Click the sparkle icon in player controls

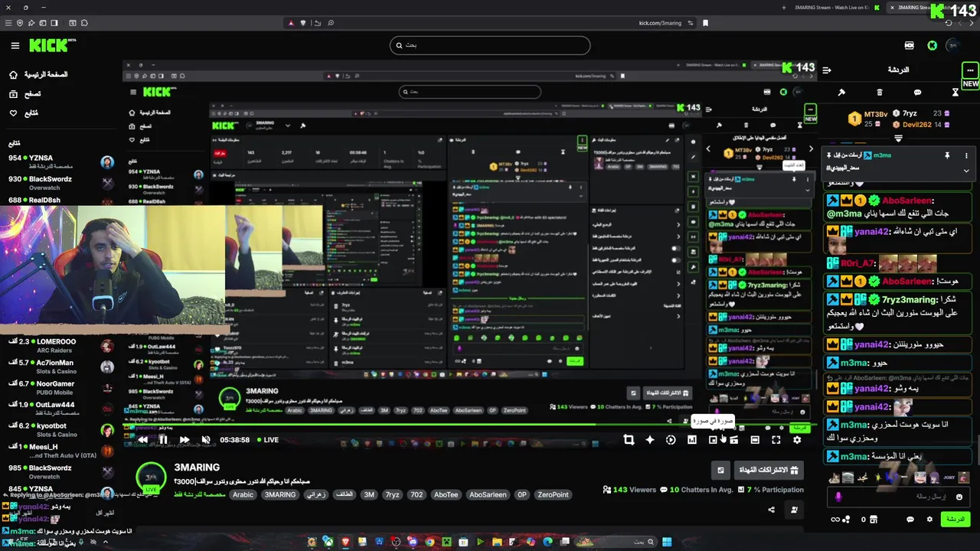[650, 440]
